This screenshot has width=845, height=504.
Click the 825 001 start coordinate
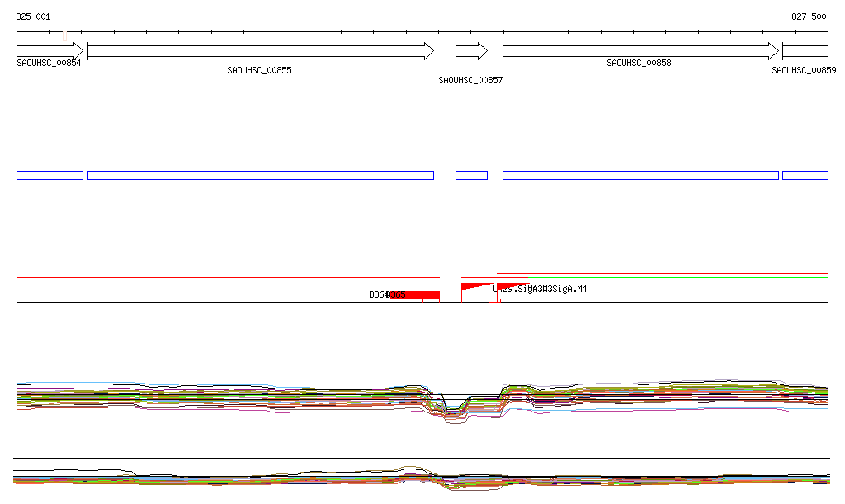pyautogui.click(x=33, y=16)
